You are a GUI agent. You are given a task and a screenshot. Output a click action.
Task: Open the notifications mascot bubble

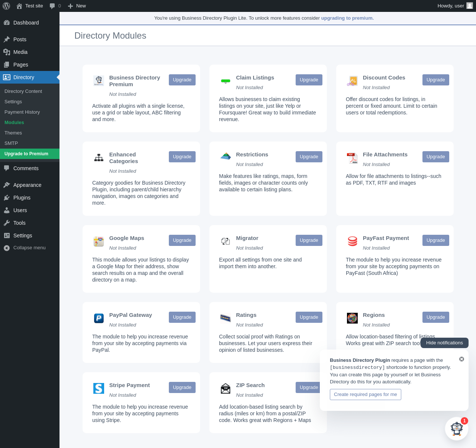coord(457,429)
